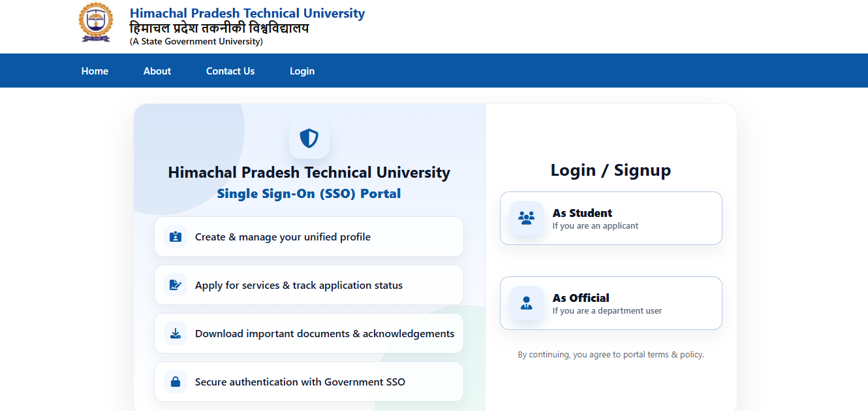Open the portal terms link
868x411 pixels.
pyautogui.click(x=642, y=354)
